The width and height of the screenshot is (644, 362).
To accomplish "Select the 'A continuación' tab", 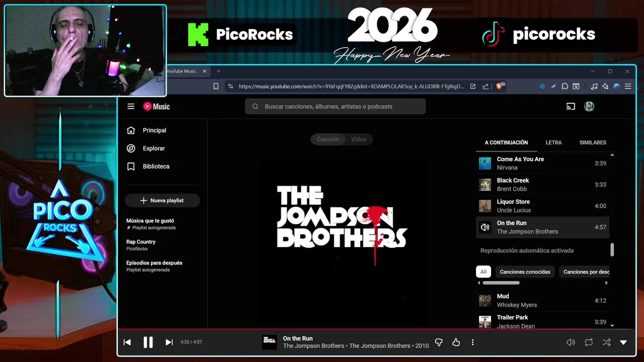I will [506, 142].
